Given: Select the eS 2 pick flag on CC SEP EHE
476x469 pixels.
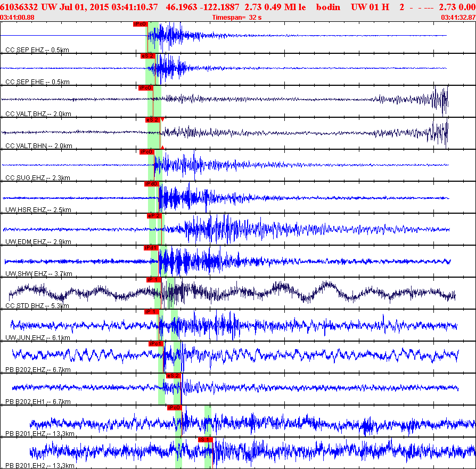Looking at the screenshot, I should coord(148,56).
